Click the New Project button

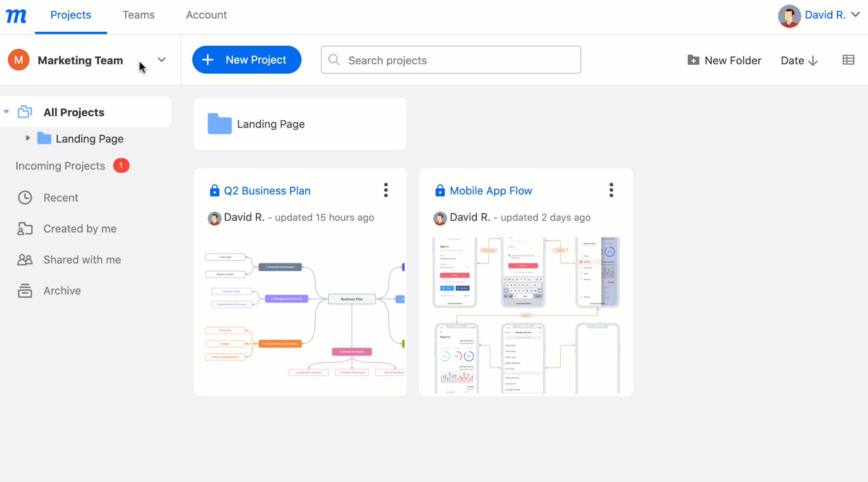click(246, 60)
